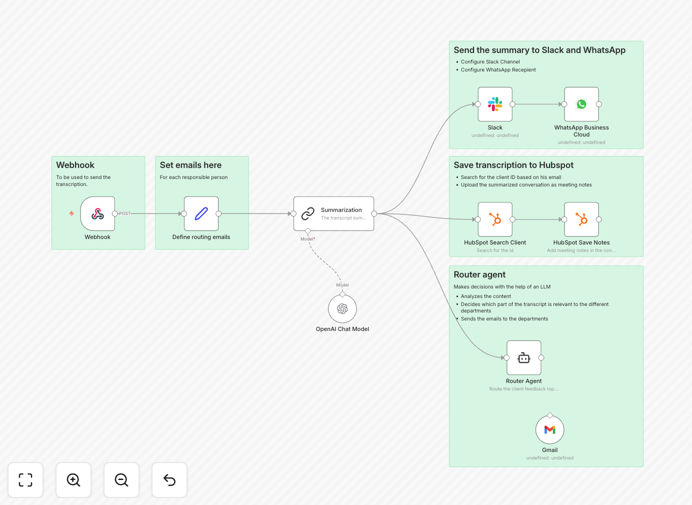
Task: Open the HubSpot Save Notes node
Action: [x=581, y=219]
